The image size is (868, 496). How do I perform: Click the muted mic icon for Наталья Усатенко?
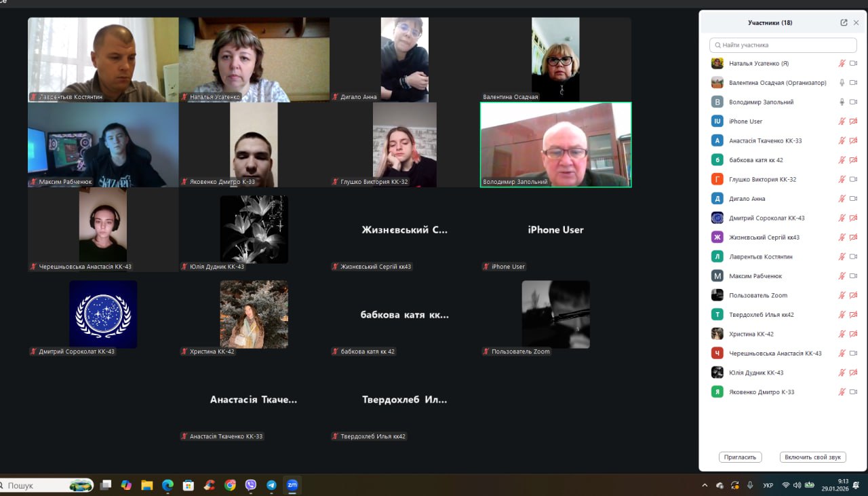842,64
